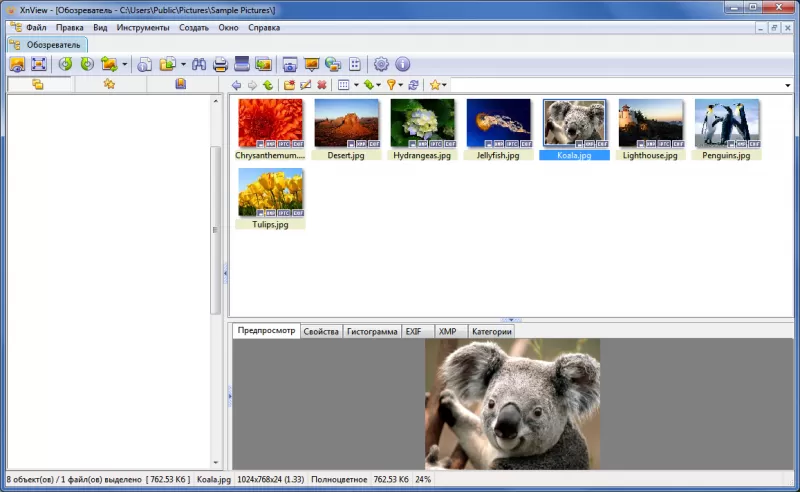Create a web page via globe icon
Image resolution: width=800 pixels, height=492 pixels.
click(x=333, y=64)
